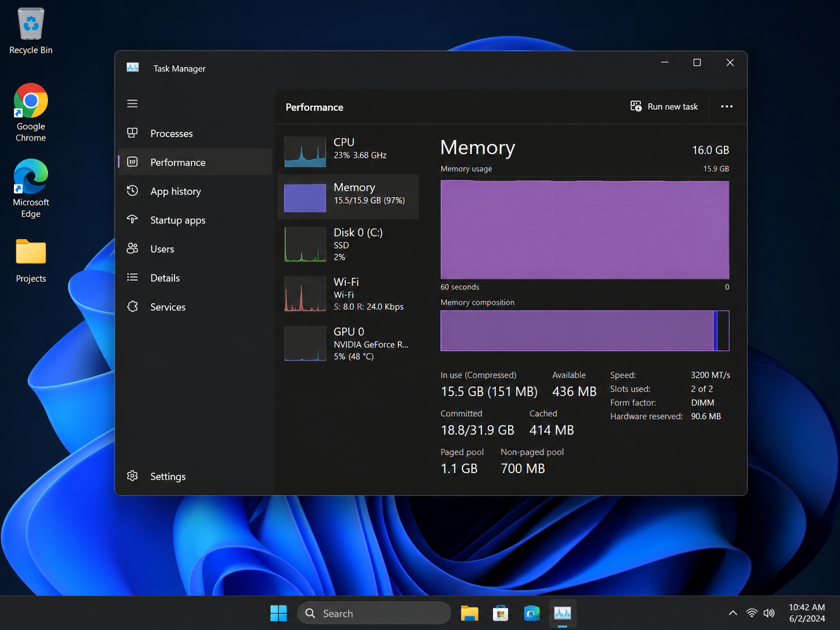840x630 pixels.
Task: Click the App history clock icon
Action: pos(132,191)
